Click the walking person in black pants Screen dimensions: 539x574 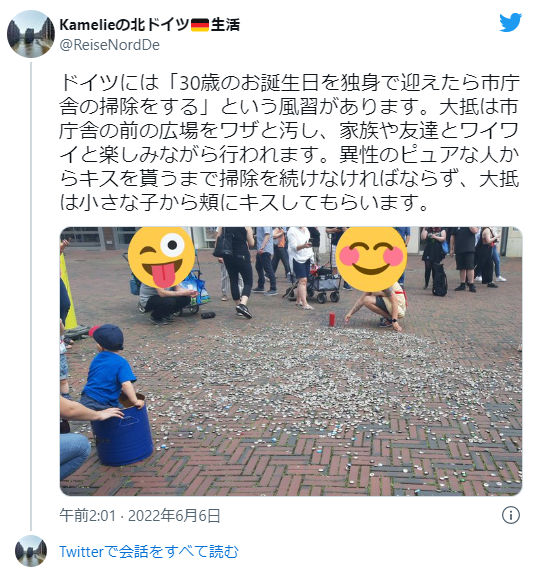click(x=237, y=272)
